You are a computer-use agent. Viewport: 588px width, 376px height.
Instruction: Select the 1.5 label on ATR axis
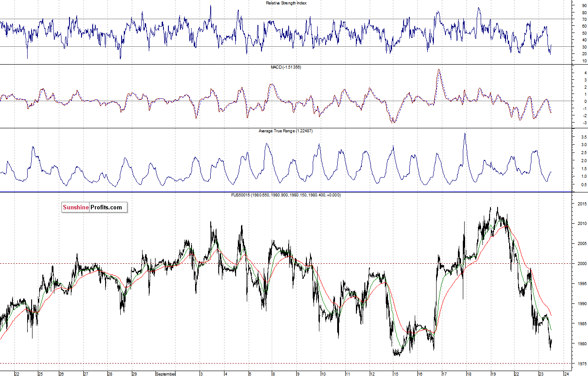pos(584,168)
